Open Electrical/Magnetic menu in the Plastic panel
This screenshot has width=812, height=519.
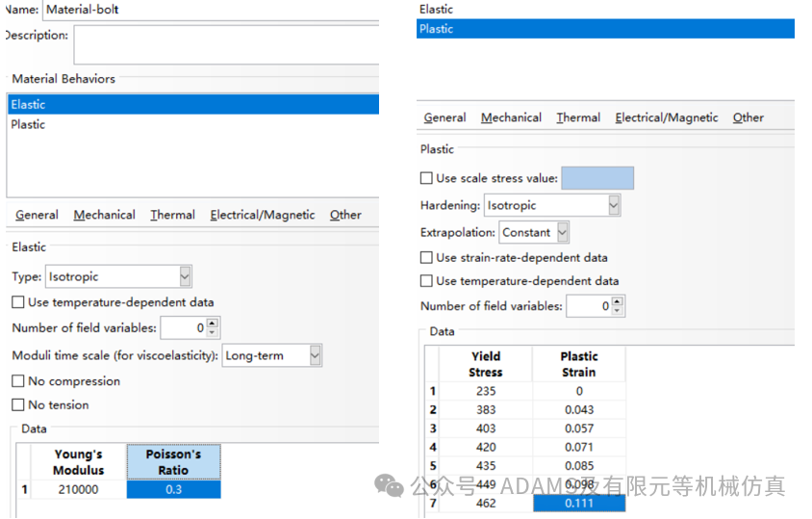[667, 117]
